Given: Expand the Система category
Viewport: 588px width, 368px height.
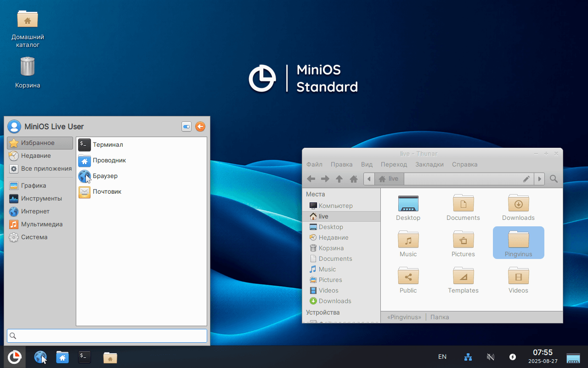Looking at the screenshot, I should [x=34, y=237].
